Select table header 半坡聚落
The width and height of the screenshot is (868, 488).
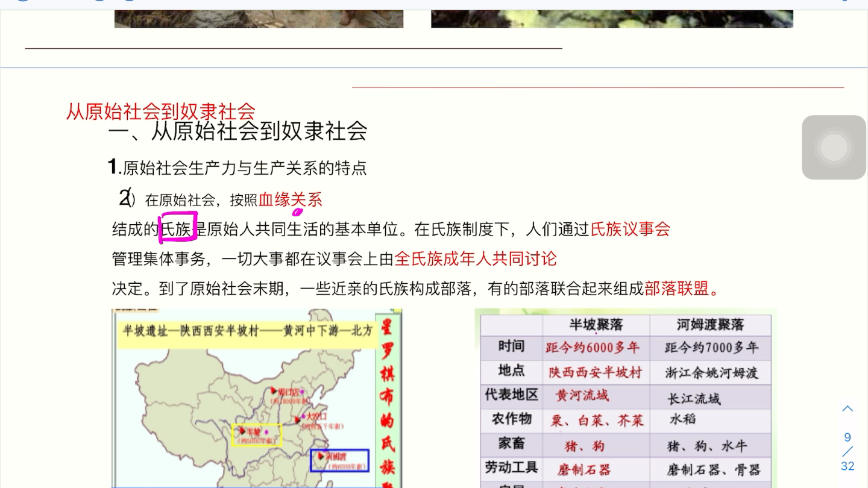[x=596, y=325]
